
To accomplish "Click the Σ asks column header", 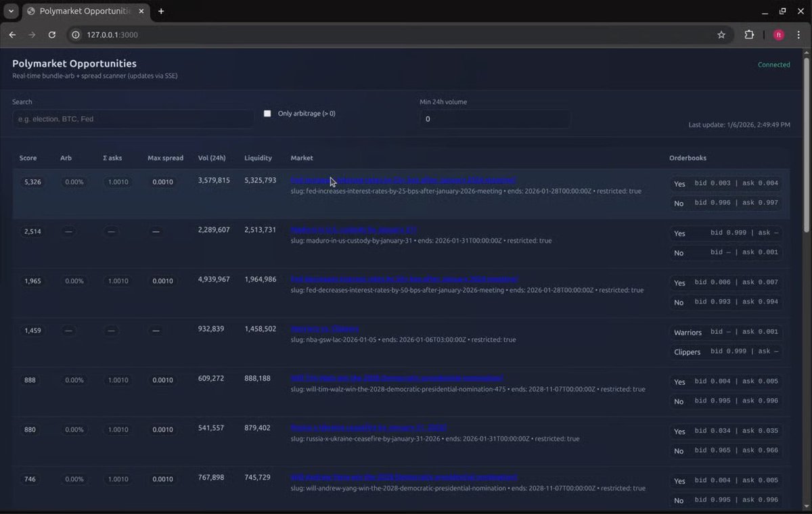I will (x=112, y=158).
